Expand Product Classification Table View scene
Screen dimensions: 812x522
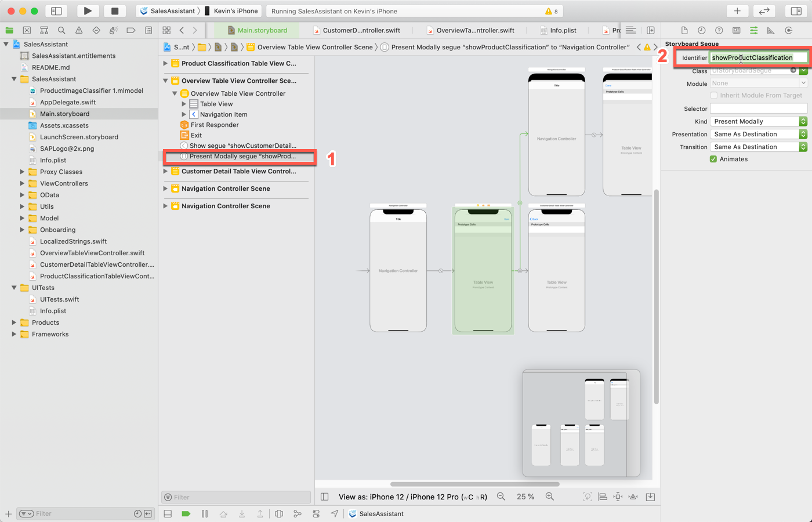click(x=165, y=63)
